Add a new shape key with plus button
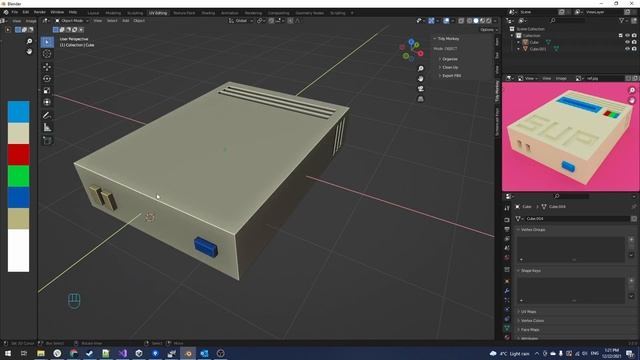The width and height of the screenshot is (640, 360). tap(631, 281)
